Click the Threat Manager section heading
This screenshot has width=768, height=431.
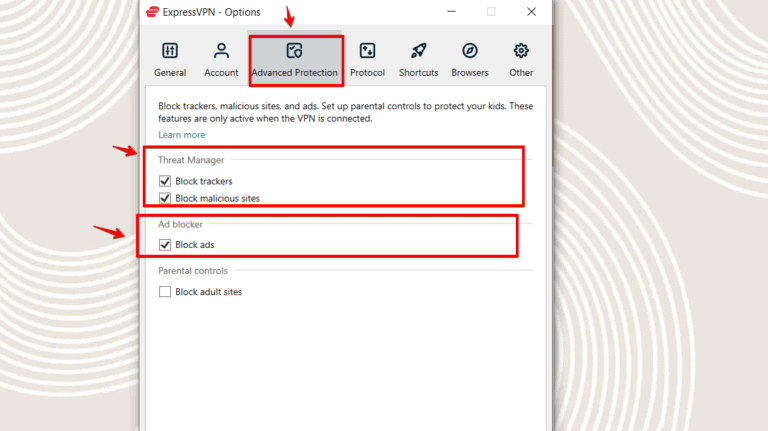[191, 160]
